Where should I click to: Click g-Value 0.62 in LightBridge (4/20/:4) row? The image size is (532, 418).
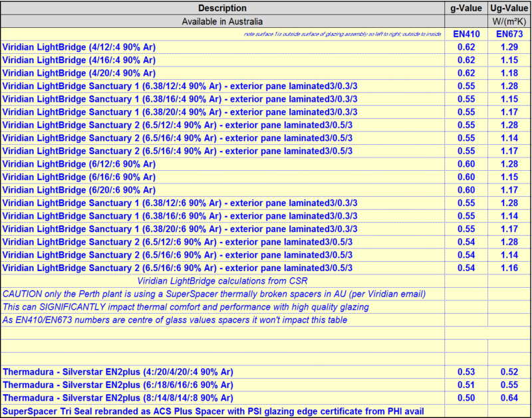tap(466, 73)
